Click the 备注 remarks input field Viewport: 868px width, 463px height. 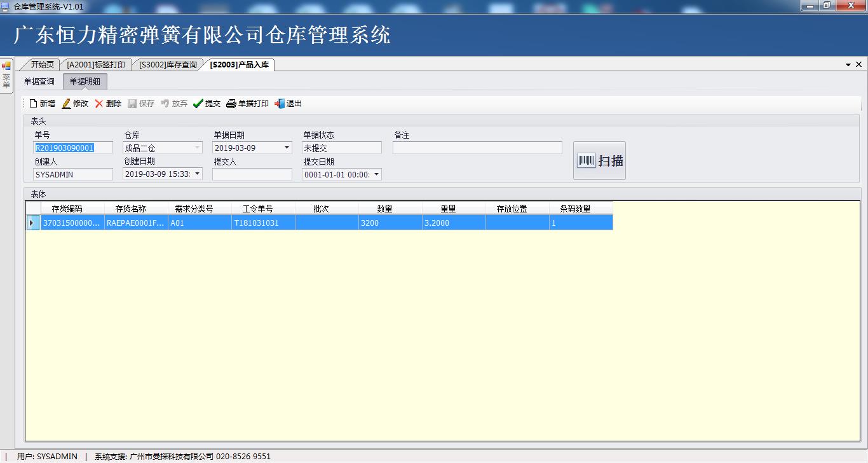click(x=477, y=148)
